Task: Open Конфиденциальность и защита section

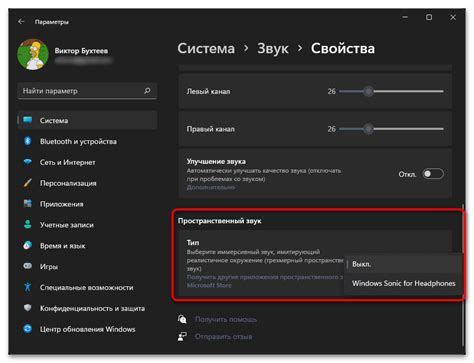Action: tap(87, 308)
